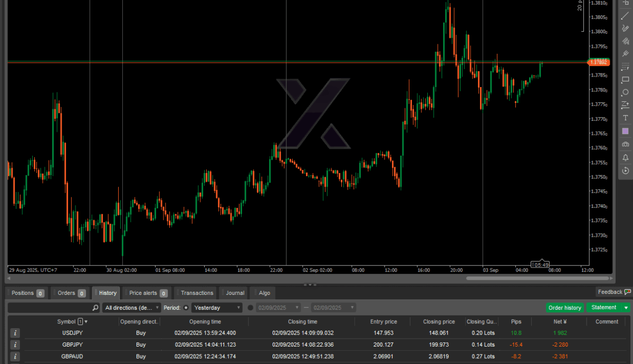The image size is (633, 364).
Task: Open the All directions filter dropdown
Action: click(x=132, y=308)
